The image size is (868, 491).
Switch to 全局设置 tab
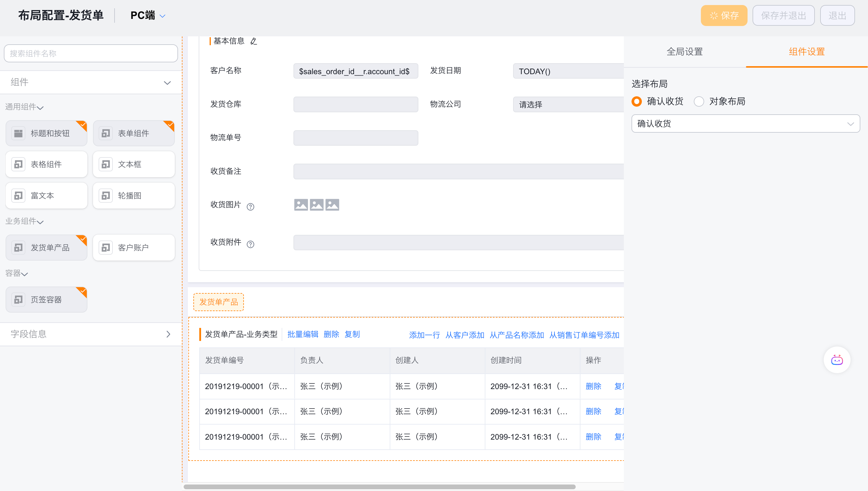point(684,52)
